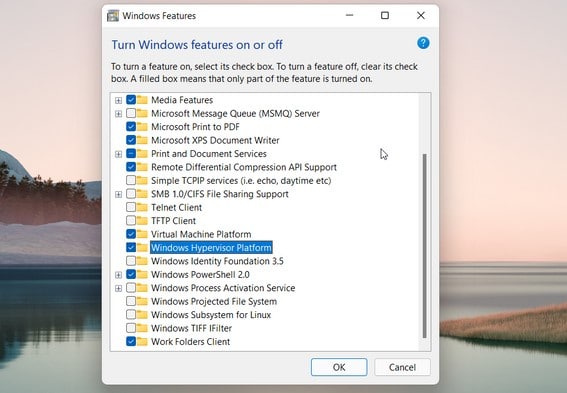Tick the TFTP Client checkbox

tap(131, 221)
